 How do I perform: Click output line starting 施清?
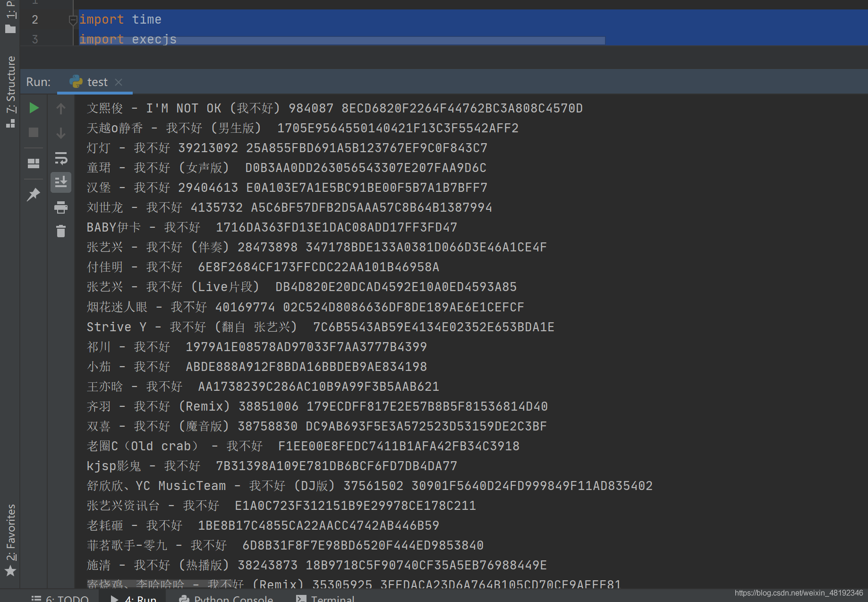[x=317, y=565]
